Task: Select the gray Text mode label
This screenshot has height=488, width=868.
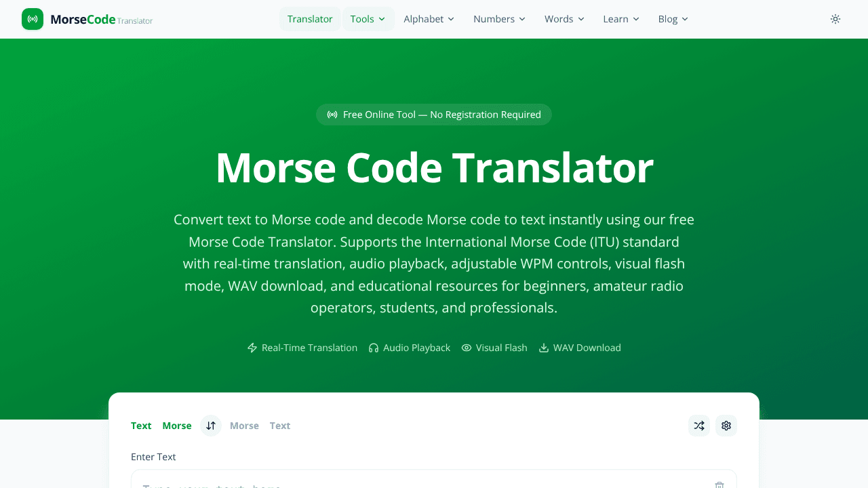Action: coord(280,426)
